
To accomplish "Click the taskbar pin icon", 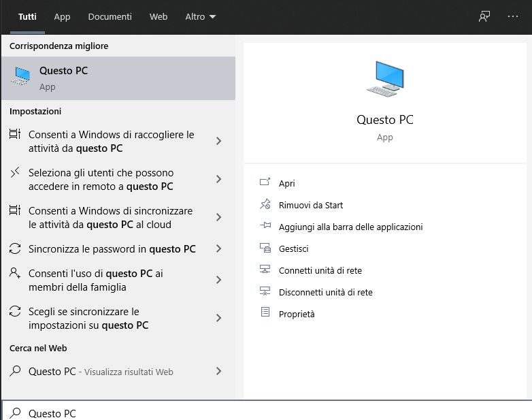I will pyautogui.click(x=265, y=227).
